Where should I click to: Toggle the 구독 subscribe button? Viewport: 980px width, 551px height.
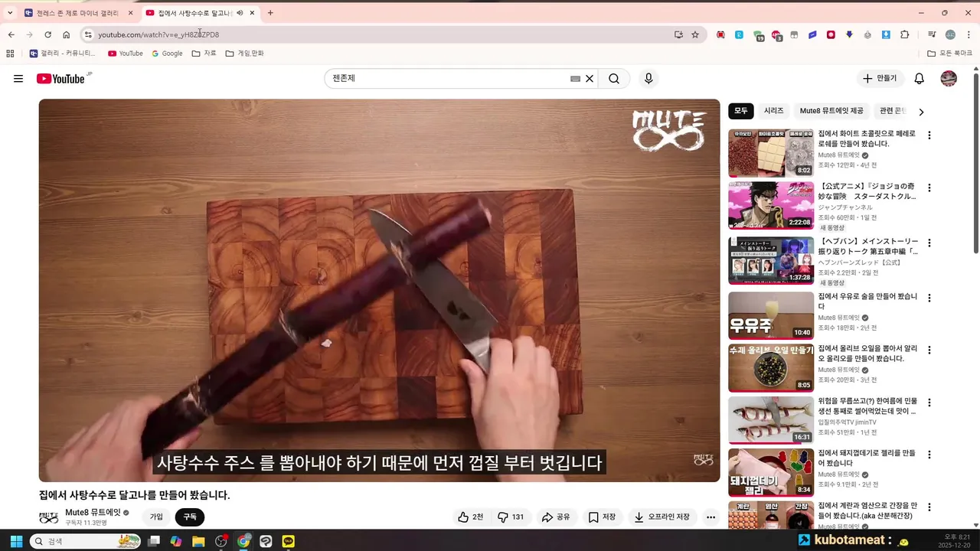tap(190, 517)
